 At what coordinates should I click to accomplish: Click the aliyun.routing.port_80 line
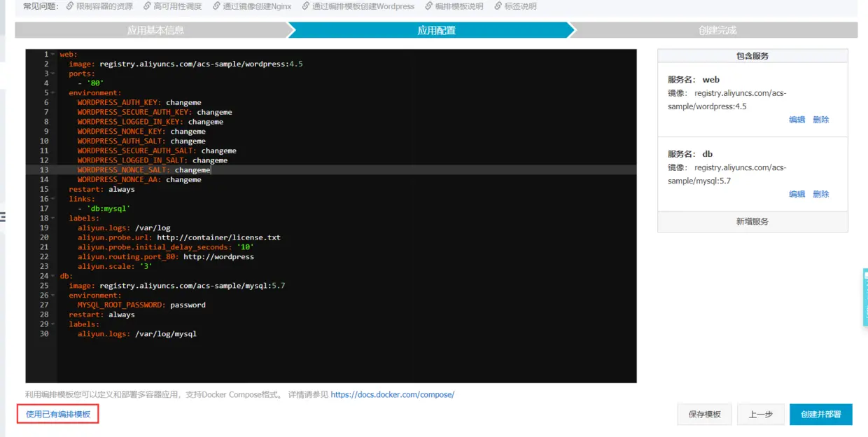[x=165, y=257]
